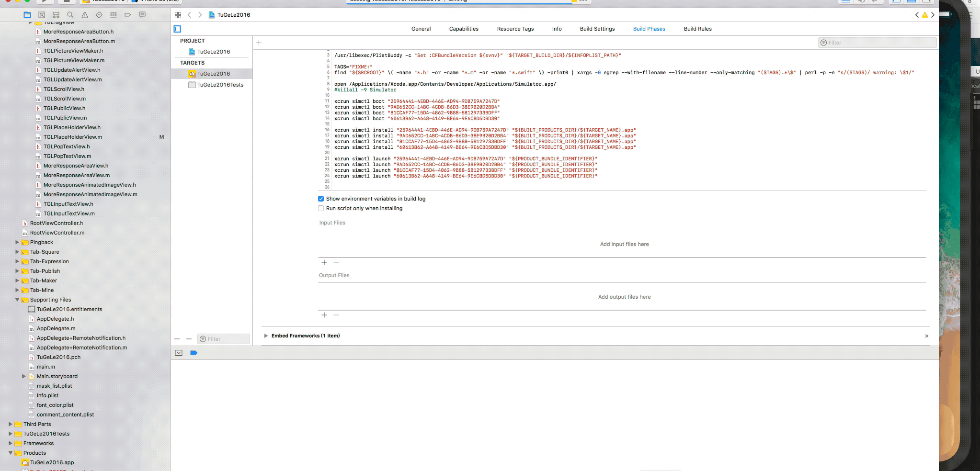The width and height of the screenshot is (980, 471).
Task: Switch to the Resource Tags tab
Action: pos(515,29)
